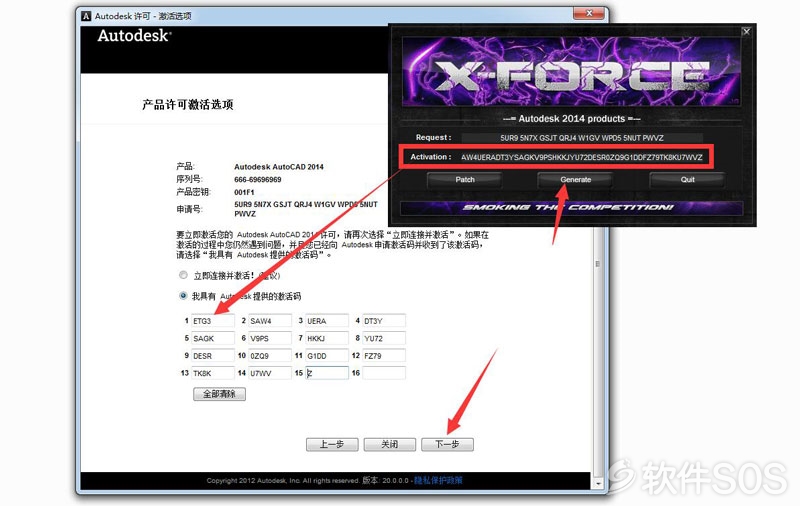Click activation code field 1 containing ETG3
This screenshot has height=506, width=800.
[213, 321]
